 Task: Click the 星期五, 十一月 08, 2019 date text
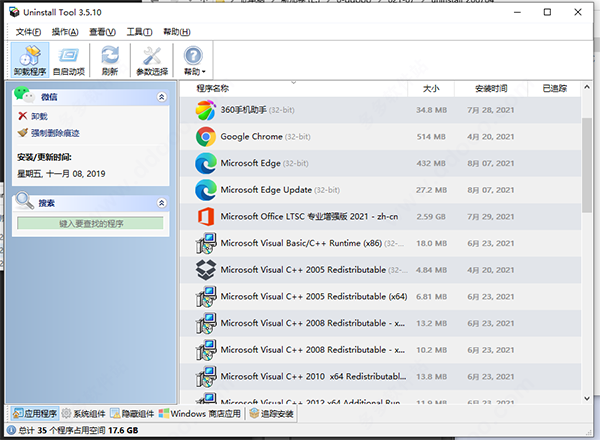61,174
